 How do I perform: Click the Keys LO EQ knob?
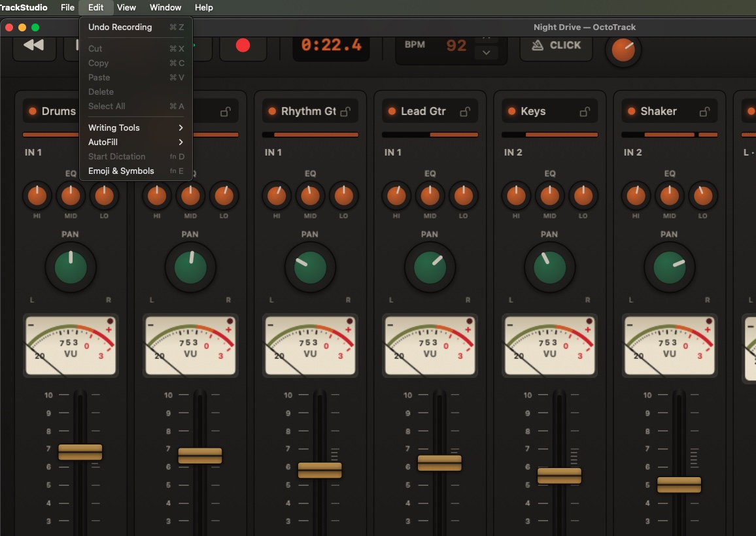pyautogui.click(x=583, y=195)
